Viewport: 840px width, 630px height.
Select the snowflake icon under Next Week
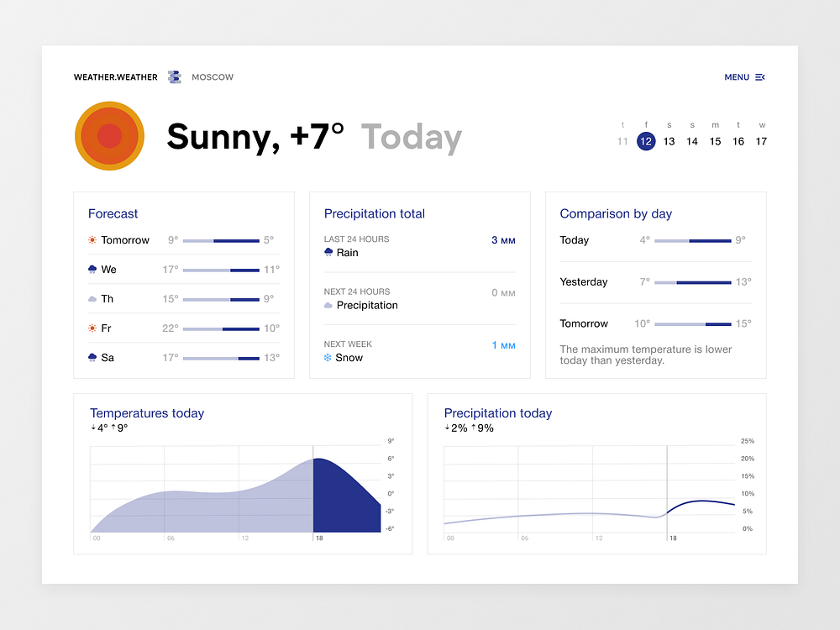point(327,357)
